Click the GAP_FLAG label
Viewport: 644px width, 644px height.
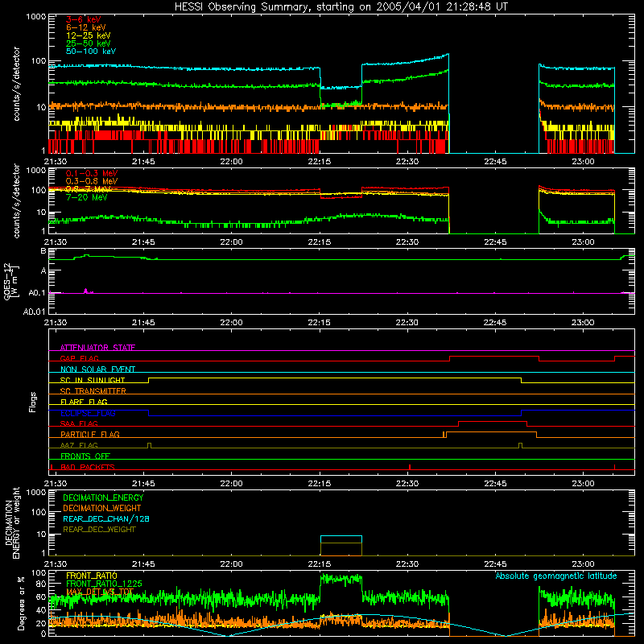79,358
